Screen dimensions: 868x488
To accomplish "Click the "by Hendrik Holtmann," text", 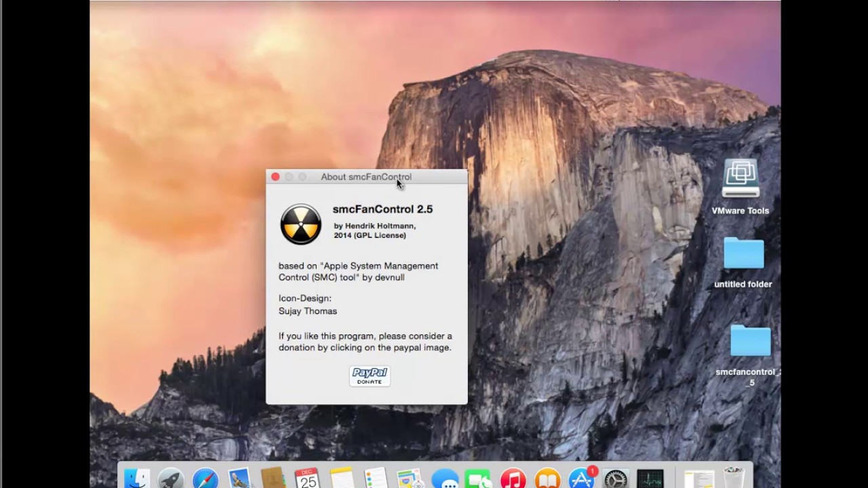I will coord(375,226).
